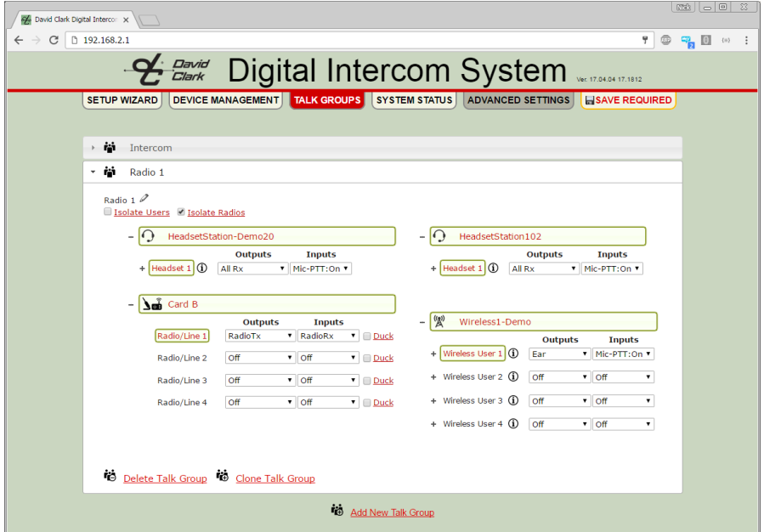This screenshot has width=764, height=532.
Task: Click the Save Required button
Action: pyautogui.click(x=628, y=100)
